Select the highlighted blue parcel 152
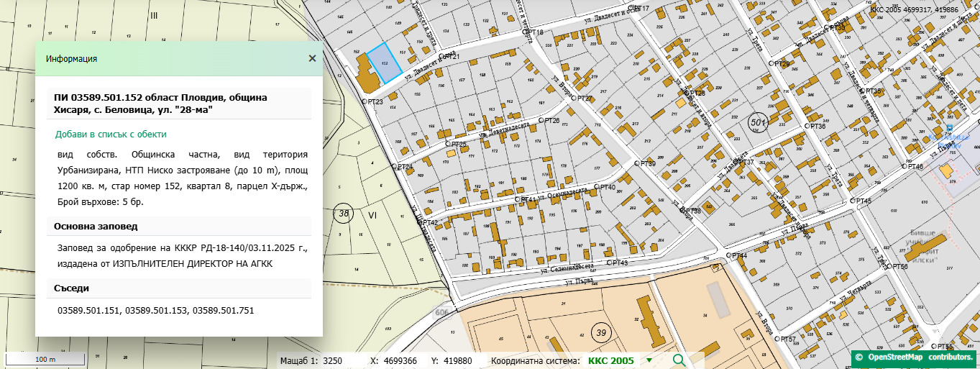 click(384, 65)
